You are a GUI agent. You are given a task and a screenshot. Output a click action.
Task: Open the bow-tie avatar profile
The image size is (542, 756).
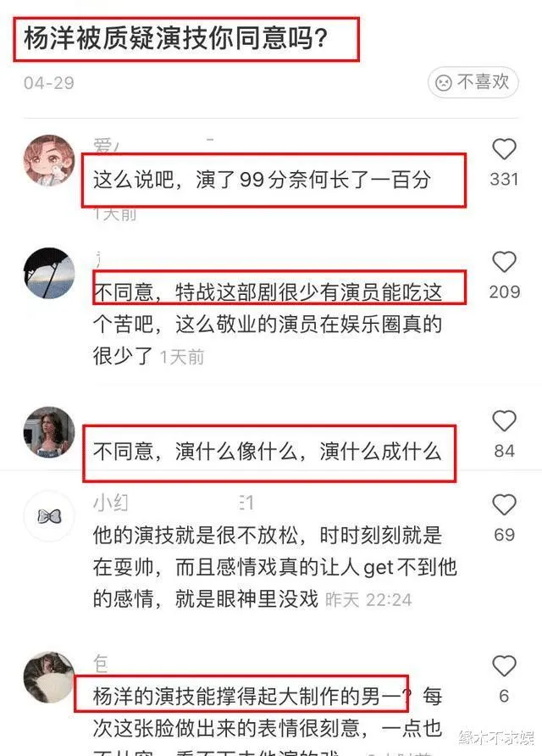49,516
